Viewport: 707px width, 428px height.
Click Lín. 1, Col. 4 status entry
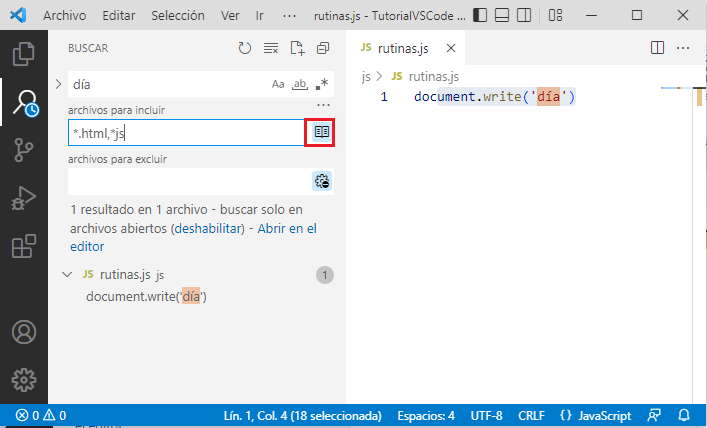303,415
